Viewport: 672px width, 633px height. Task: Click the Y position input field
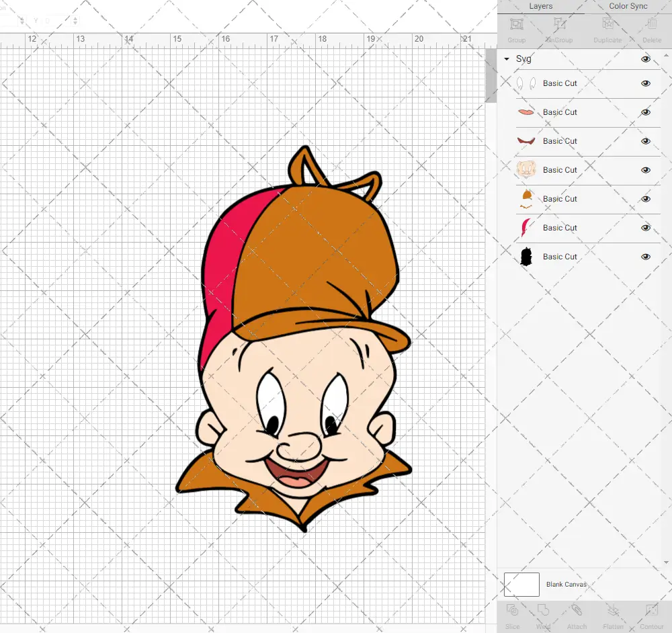coord(56,20)
